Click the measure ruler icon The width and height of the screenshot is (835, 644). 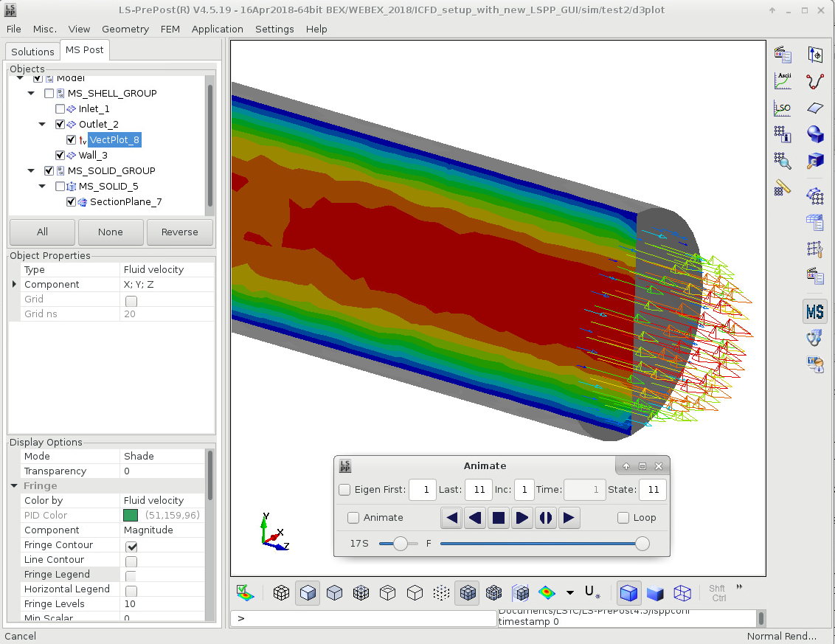(783, 187)
